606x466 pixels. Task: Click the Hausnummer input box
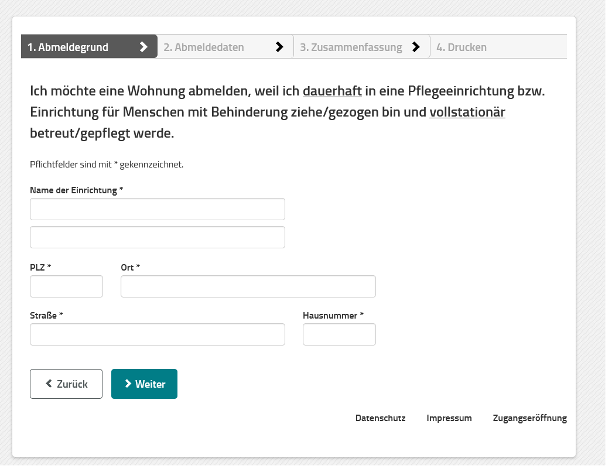(339, 335)
